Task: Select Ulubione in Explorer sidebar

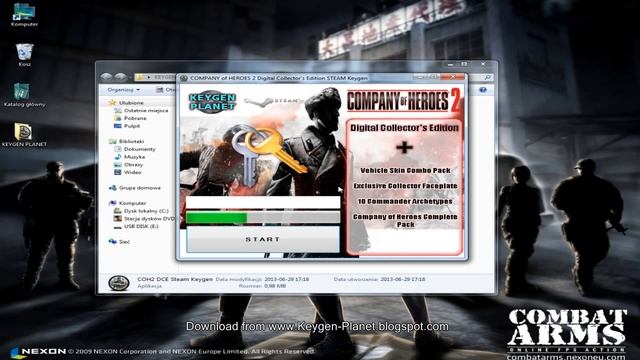Action: (131, 103)
